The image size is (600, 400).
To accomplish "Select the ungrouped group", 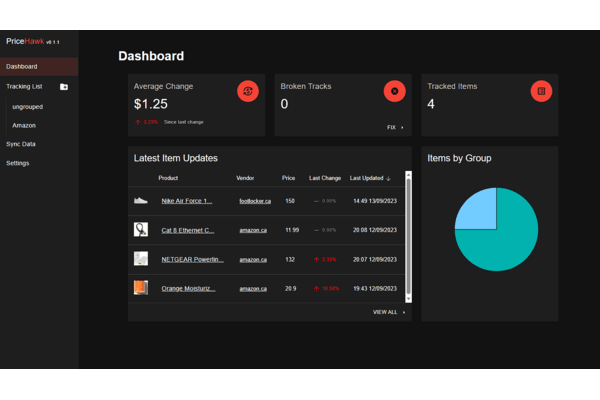I will pos(28,107).
